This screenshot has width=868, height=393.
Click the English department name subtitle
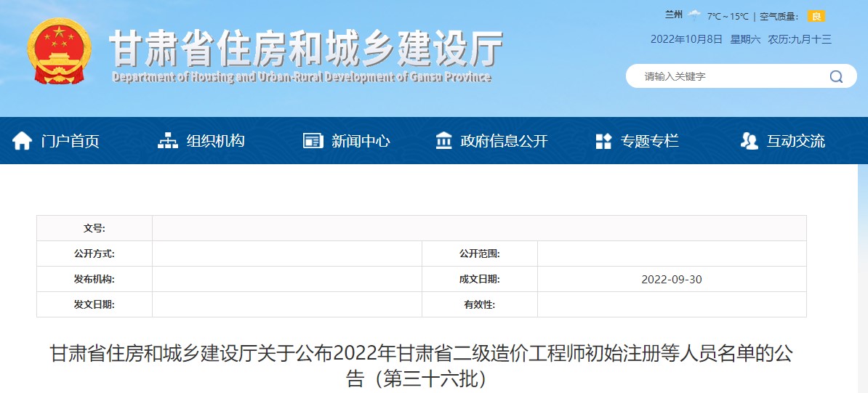click(x=302, y=78)
